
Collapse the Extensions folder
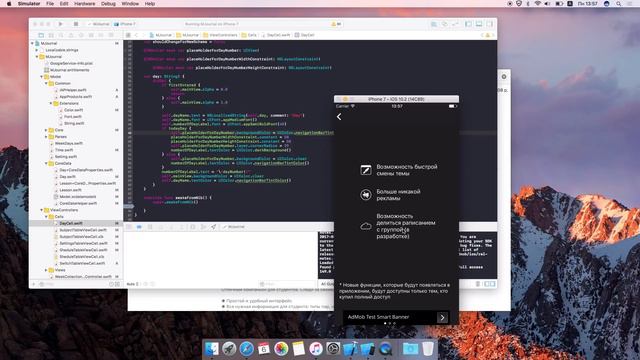(51, 103)
